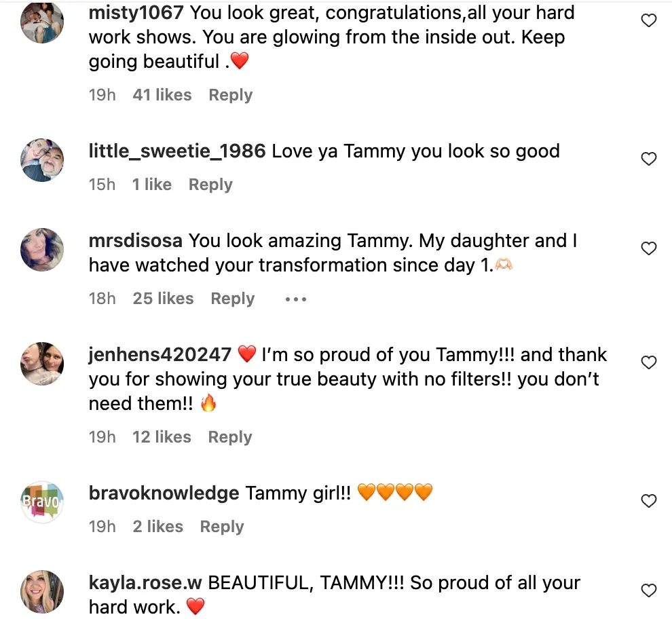
Task: Show the 12 likes on jenhens420247's comment
Action: (162, 437)
